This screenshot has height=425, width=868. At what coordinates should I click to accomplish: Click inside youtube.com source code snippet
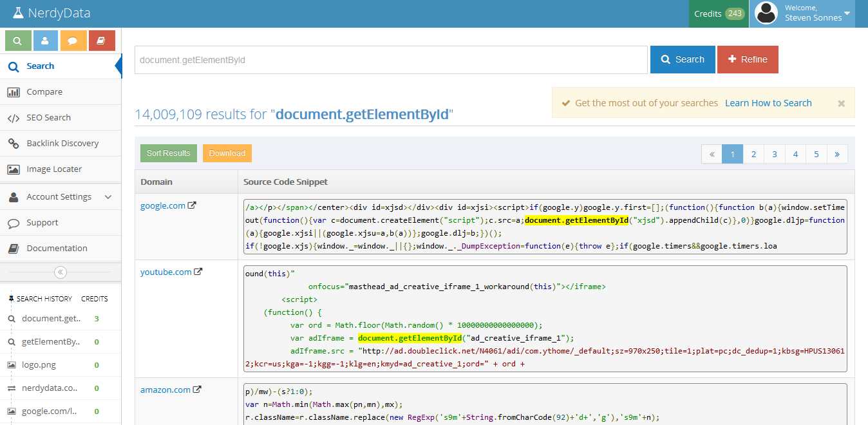pos(545,319)
